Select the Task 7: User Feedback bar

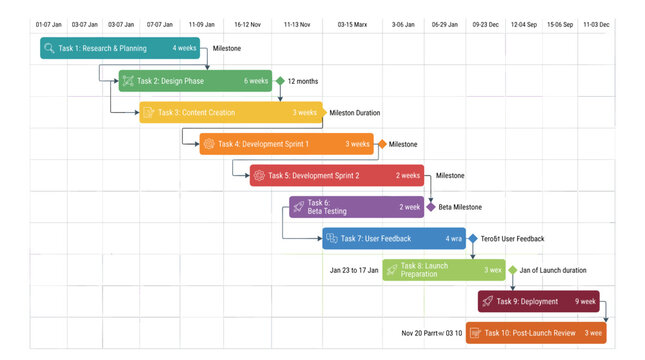[394, 238]
